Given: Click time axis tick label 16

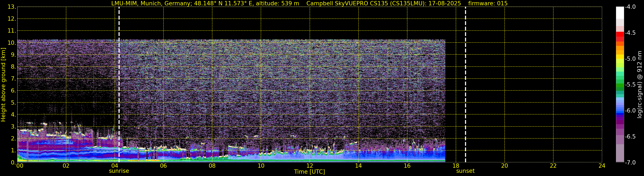Looking at the screenshot, I should [407, 166].
